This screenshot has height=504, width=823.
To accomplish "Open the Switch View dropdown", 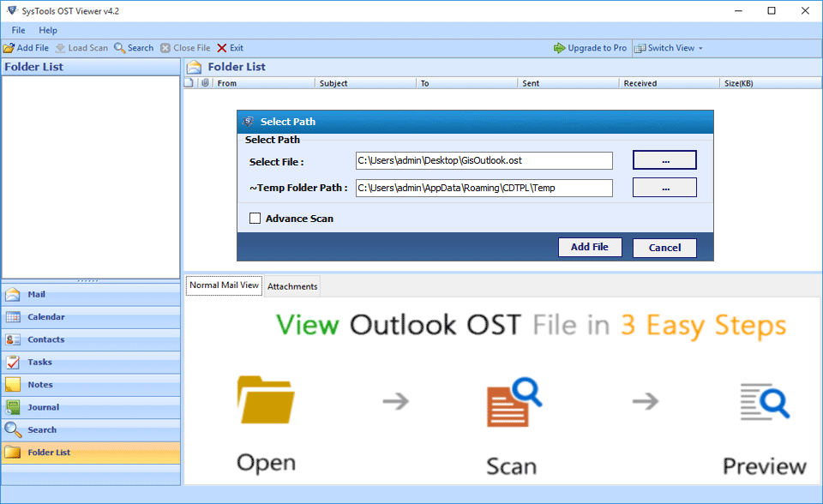I will 668,48.
